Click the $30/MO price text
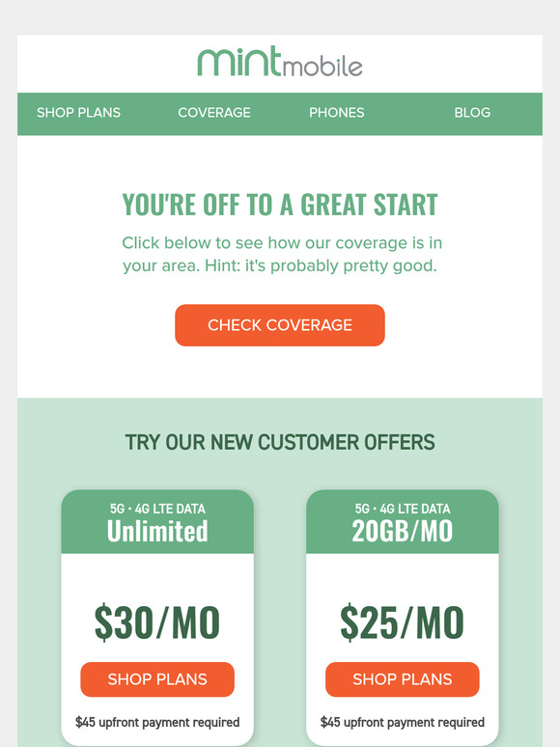560x747 pixels. [x=157, y=622]
